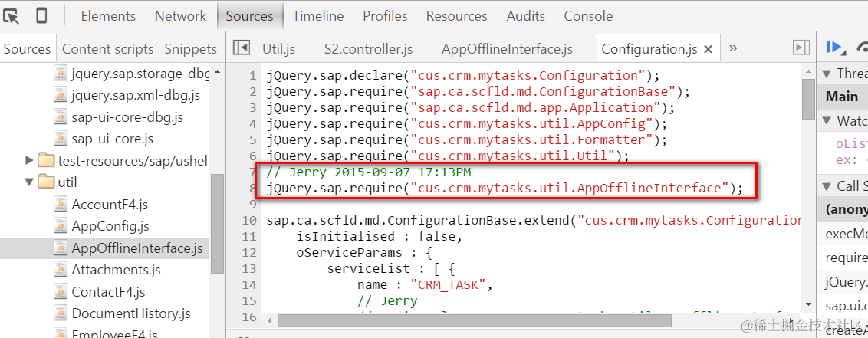Hide the navigator pane toggle icon
The width and height of the screenshot is (868, 338).
[x=241, y=48]
